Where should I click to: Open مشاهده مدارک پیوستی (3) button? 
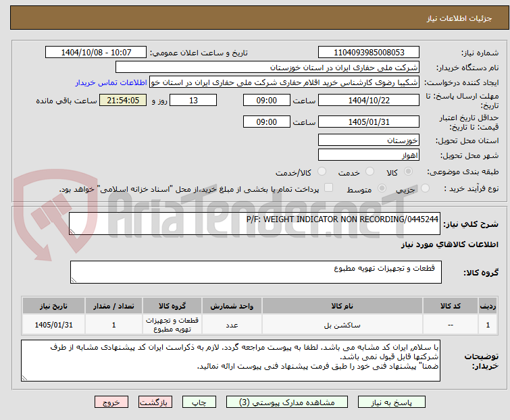pyautogui.click(x=287, y=402)
